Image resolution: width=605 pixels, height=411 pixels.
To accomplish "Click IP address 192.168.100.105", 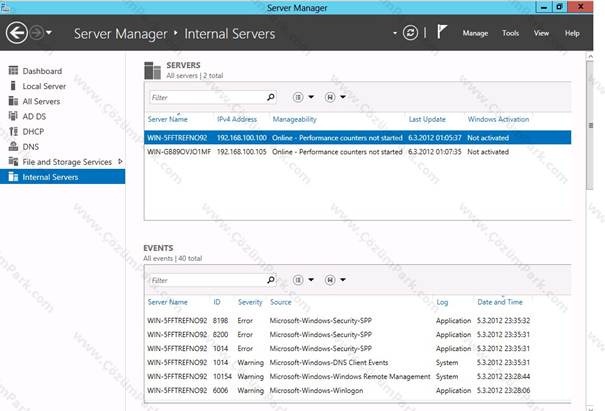I will 242,152.
